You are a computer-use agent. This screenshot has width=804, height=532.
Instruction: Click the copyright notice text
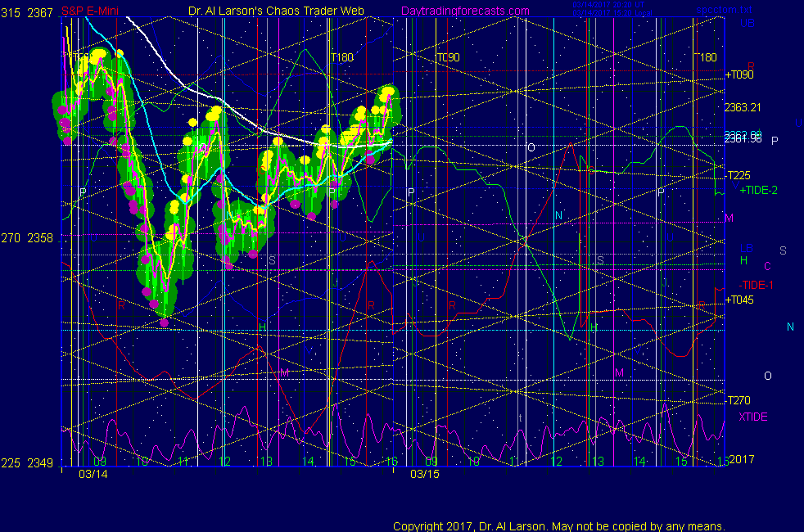point(559,526)
